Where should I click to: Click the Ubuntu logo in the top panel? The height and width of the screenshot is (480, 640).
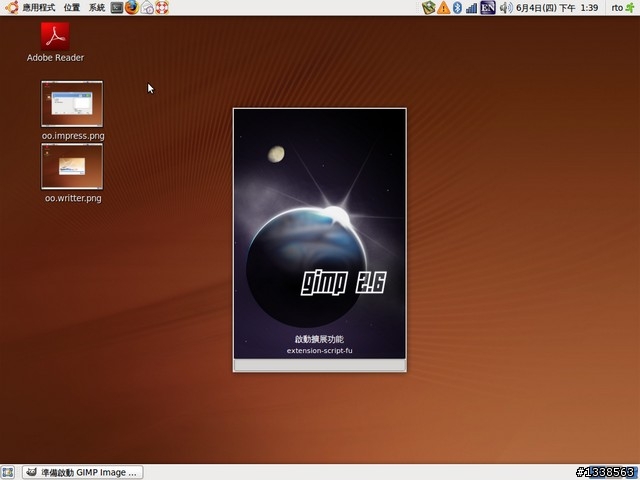tap(11, 7)
